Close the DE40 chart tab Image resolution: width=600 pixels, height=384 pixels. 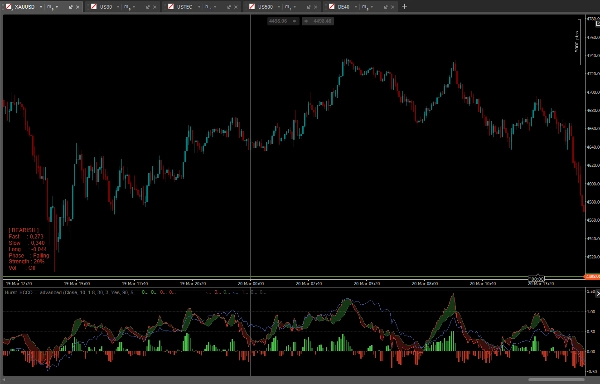pyautogui.click(x=392, y=7)
